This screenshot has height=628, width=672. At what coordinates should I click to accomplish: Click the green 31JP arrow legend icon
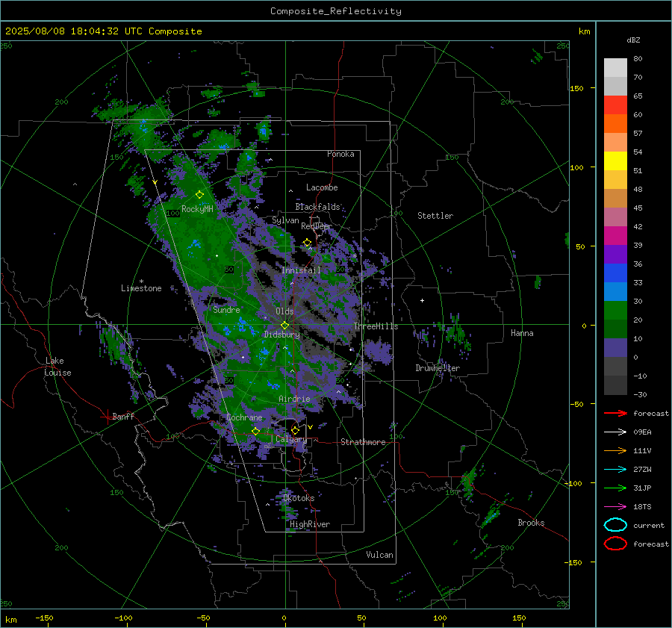615,488
